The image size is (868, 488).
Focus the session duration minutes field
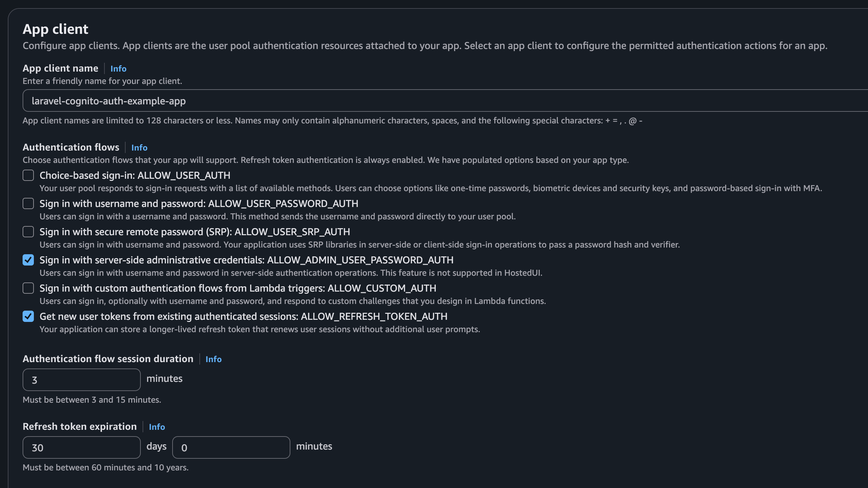pyautogui.click(x=81, y=380)
